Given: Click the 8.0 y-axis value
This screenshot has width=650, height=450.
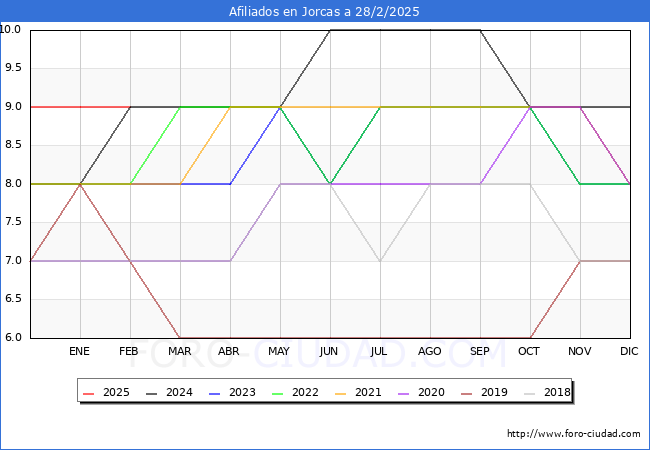Looking at the screenshot, I should point(13,184).
